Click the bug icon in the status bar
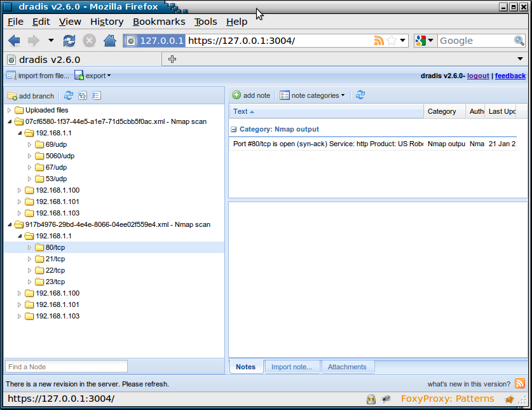The width and height of the screenshot is (532, 410). coord(386,399)
